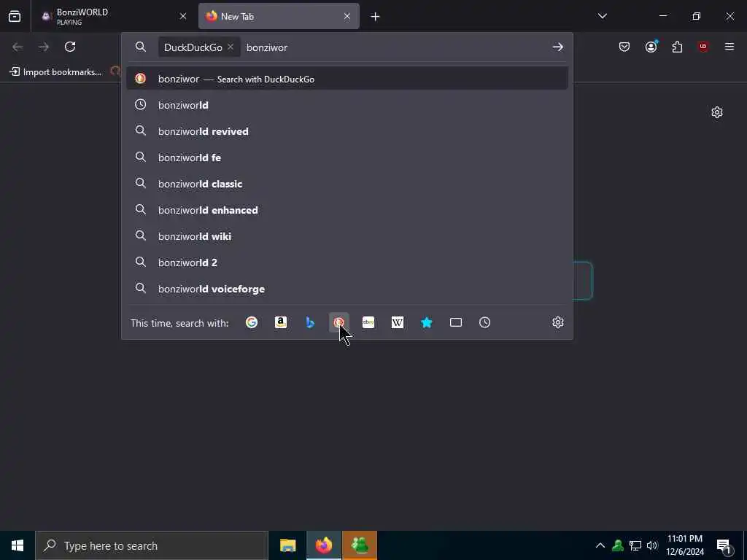The width and height of the screenshot is (747, 560).
Task: Search history using the clock icon
Action: (484, 322)
